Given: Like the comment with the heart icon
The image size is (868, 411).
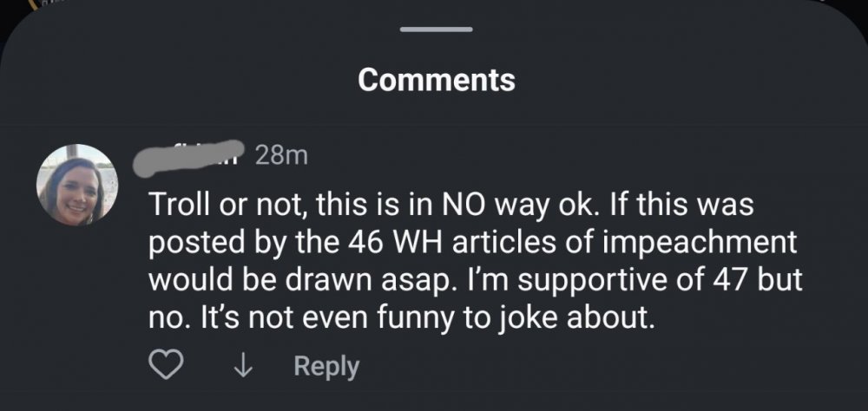Looking at the screenshot, I should pyautogui.click(x=165, y=366).
